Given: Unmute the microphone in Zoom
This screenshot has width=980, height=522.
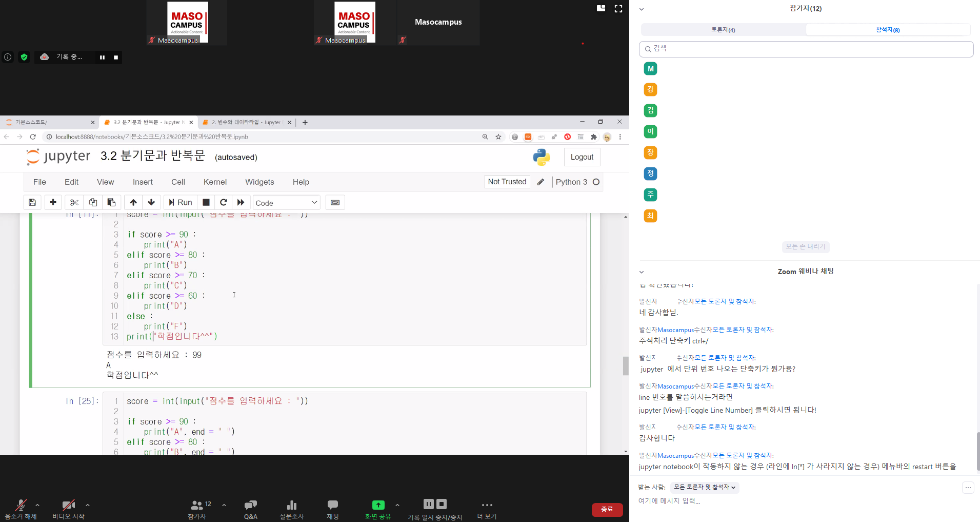Looking at the screenshot, I should 21,509.
